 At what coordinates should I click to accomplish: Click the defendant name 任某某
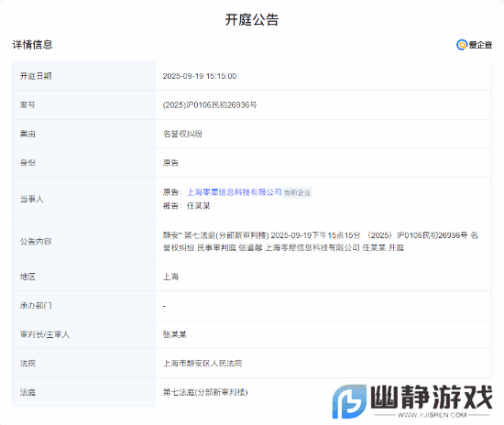click(x=198, y=206)
